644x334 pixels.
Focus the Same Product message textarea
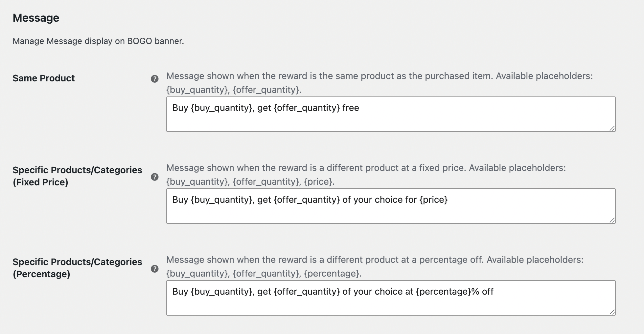391,114
